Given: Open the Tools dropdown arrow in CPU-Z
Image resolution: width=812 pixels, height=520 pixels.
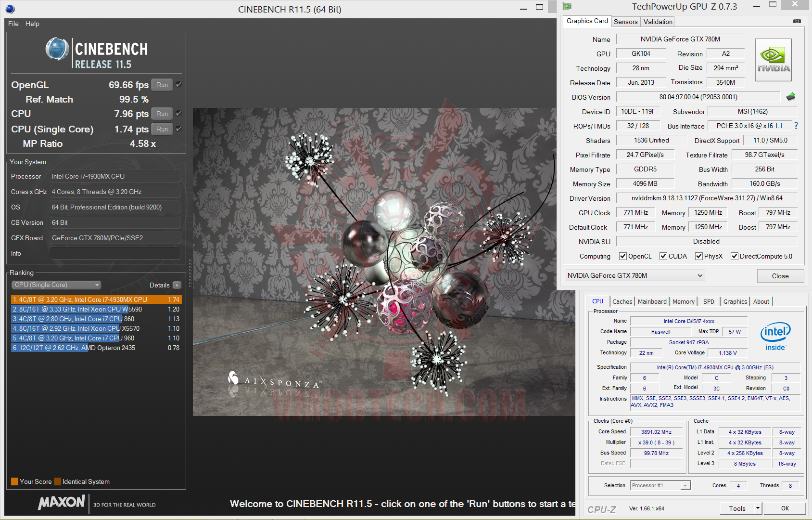Looking at the screenshot, I should (758, 508).
